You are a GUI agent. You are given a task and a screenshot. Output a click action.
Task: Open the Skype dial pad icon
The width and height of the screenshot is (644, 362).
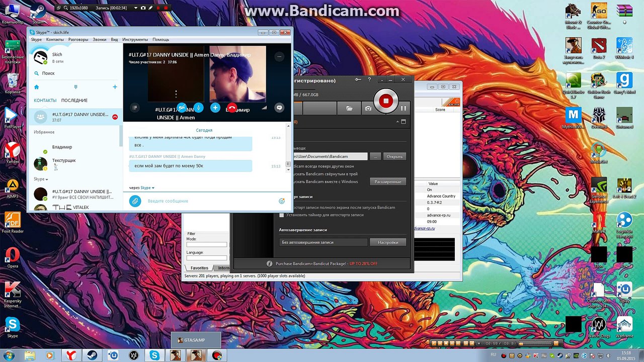coord(75,87)
